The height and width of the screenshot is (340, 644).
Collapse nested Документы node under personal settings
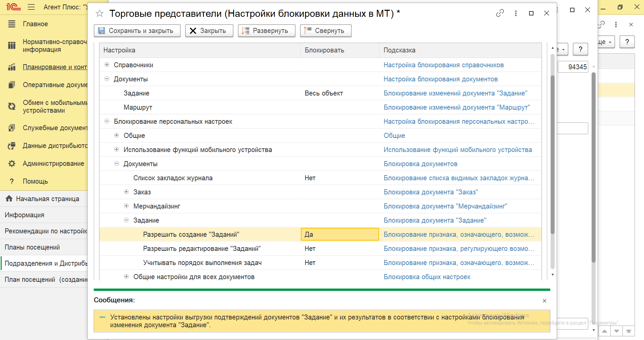pyautogui.click(x=117, y=163)
